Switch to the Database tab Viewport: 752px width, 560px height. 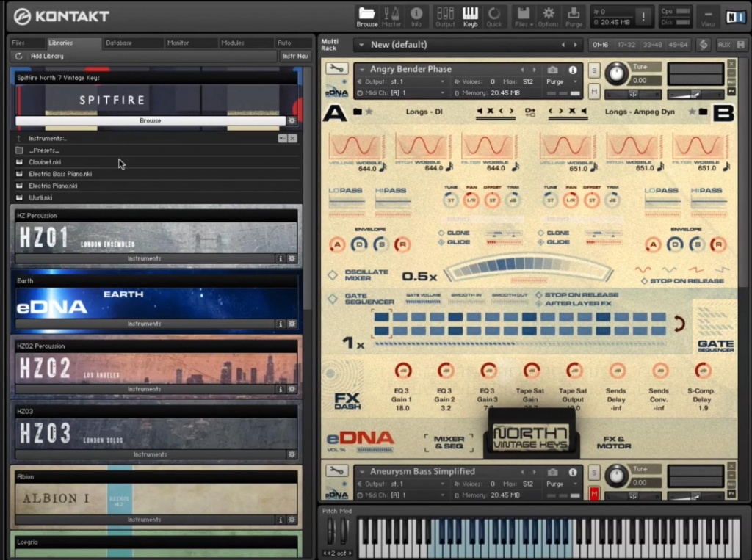coord(118,43)
